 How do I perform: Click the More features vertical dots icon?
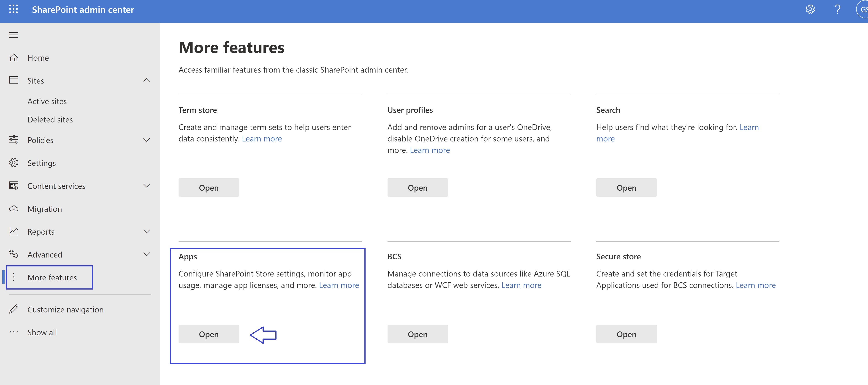[x=14, y=277]
